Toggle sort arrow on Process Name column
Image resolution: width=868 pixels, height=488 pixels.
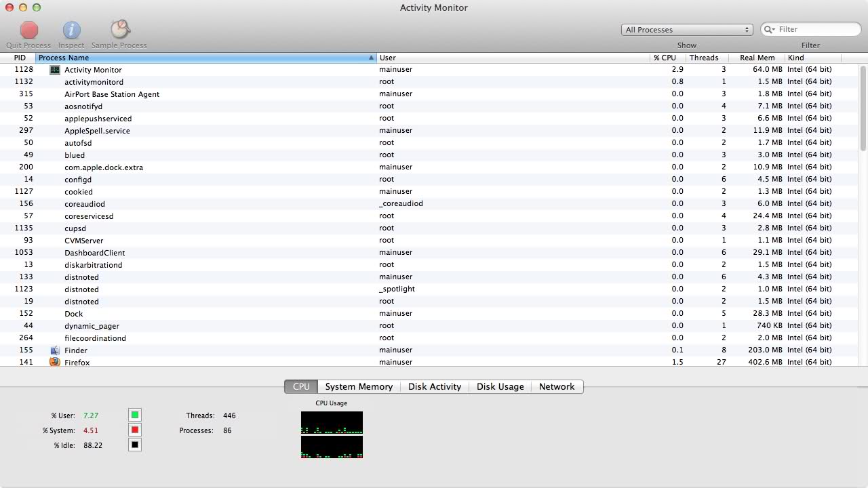371,58
